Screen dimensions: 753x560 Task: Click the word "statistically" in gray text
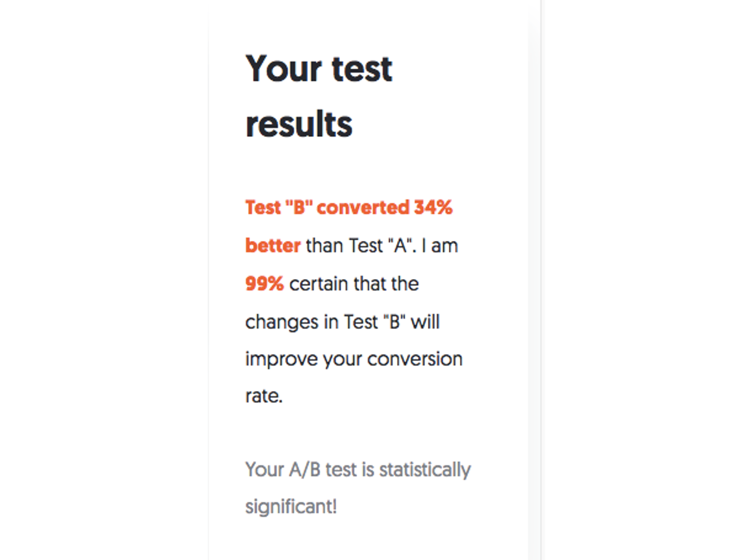pyautogui.click(x=425, y=470)
